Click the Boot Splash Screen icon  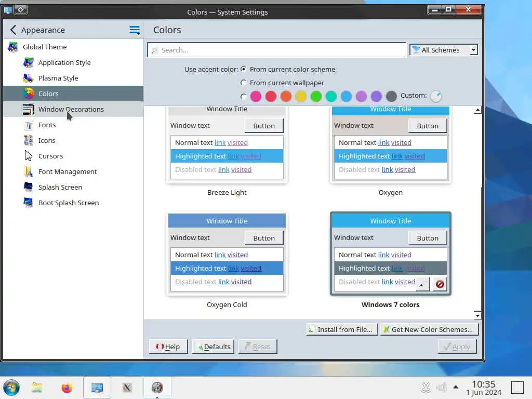(29, 203)
